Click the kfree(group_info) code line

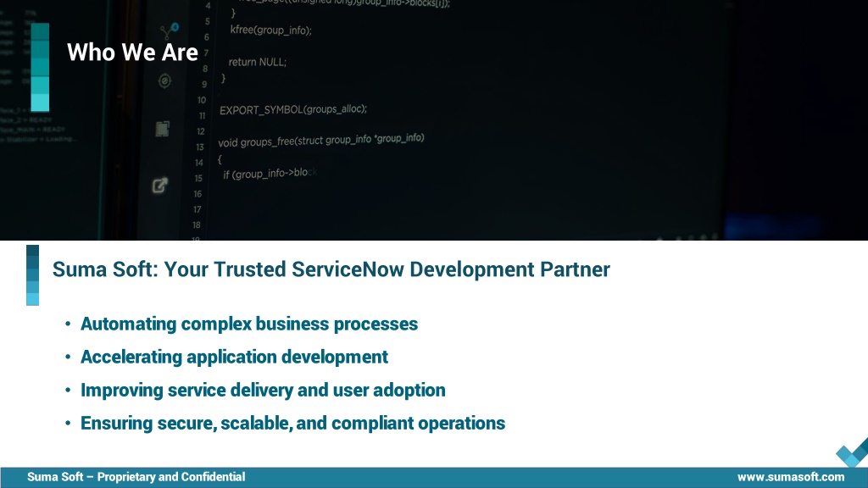271,30
